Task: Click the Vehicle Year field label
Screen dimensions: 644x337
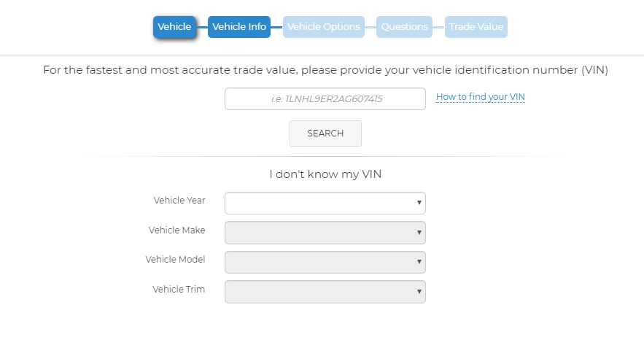Action: pyautogui.click(x=179, y=200)
